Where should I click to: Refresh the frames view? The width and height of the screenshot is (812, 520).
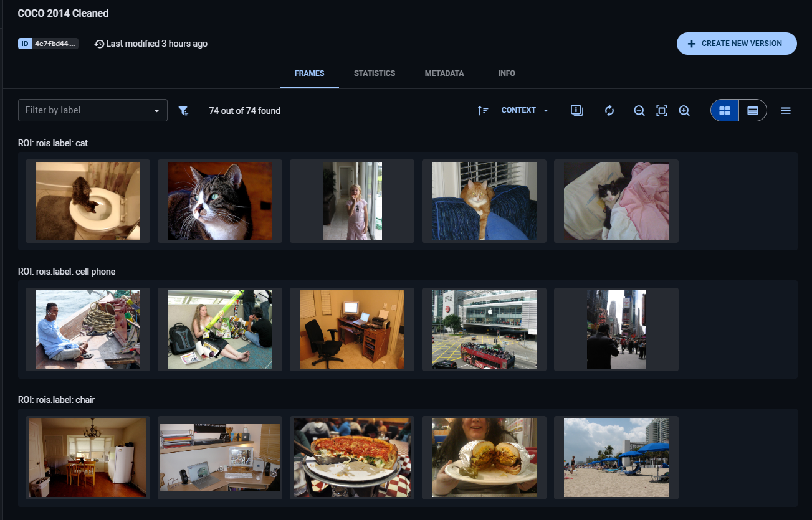click(609, 110)
